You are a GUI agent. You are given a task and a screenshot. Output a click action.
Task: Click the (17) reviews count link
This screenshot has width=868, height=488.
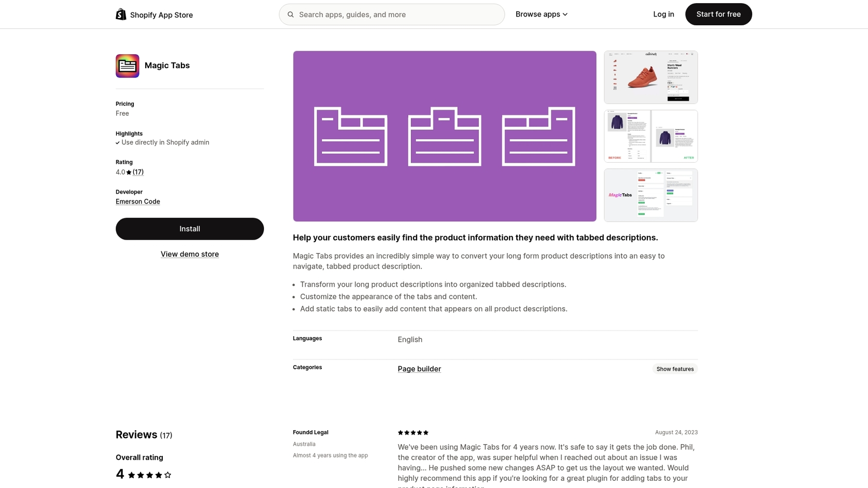tap(138, 172)
